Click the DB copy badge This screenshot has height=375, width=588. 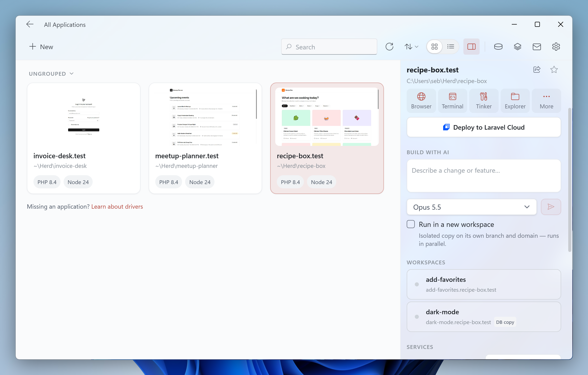tap(505, 322)
